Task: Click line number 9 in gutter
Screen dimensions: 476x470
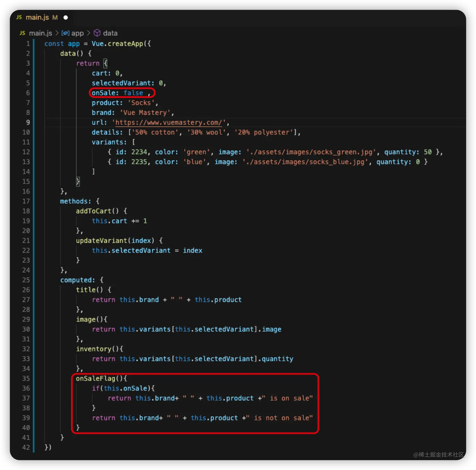Action: [x=28, y=122]
